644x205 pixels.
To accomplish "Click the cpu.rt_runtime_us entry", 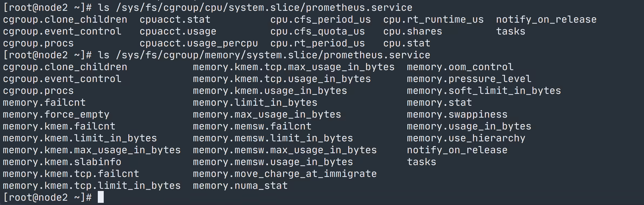I will pos(434,20).
